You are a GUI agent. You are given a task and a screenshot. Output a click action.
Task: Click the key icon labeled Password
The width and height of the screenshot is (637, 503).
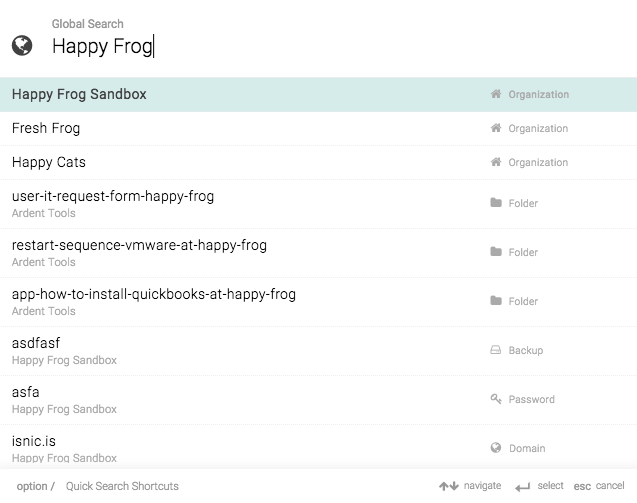(496, 399)
